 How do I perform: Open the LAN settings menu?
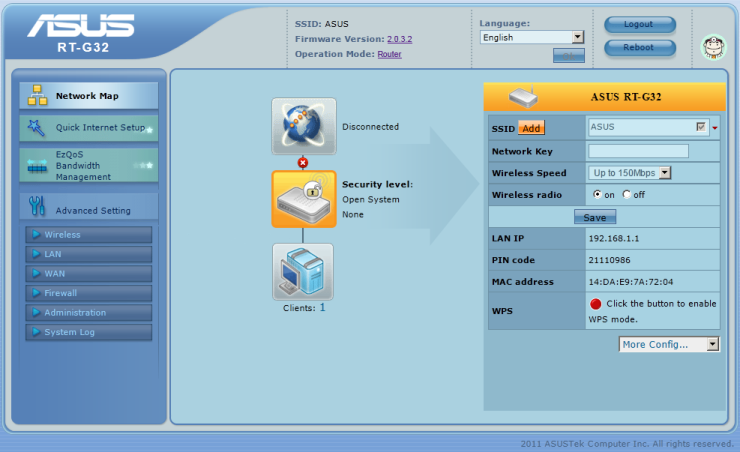point(89,254)
